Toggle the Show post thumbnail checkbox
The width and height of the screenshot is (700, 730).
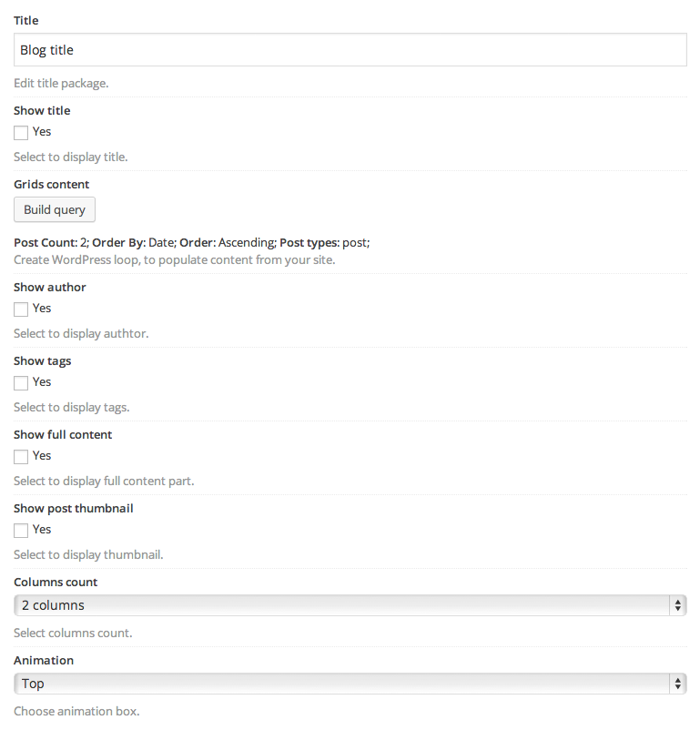[21, 531]
